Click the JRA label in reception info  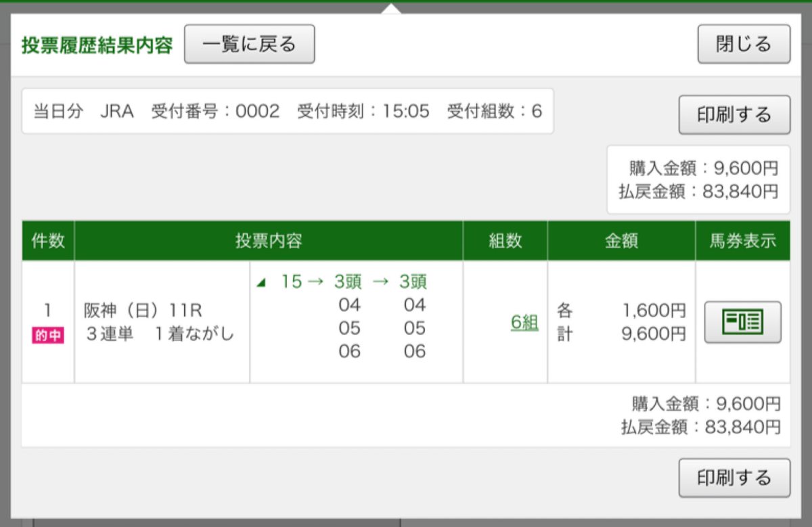[x=117, y=112]
